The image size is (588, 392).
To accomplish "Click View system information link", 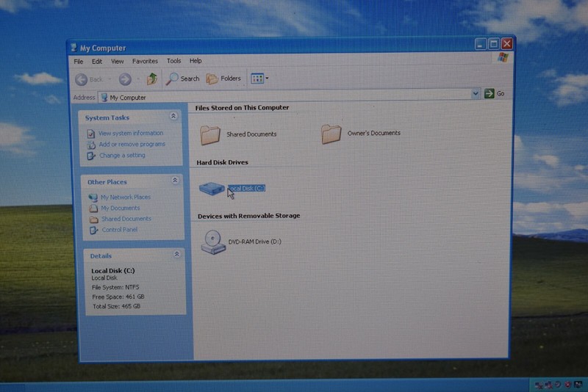I will pyautogui.click(x=131, y=133).
